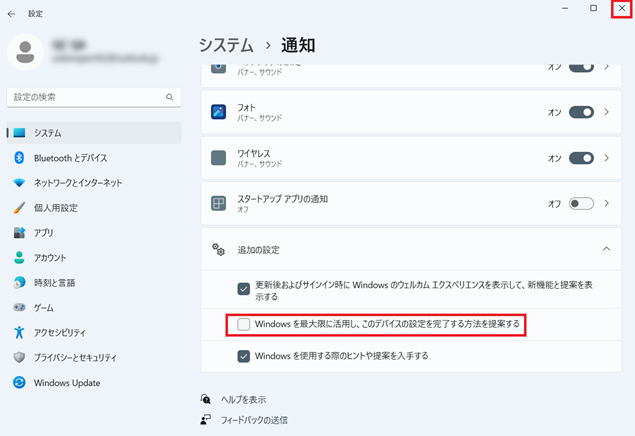
Task: Switch off the partially visible top app toggle
Action: [x=581, y=68]
